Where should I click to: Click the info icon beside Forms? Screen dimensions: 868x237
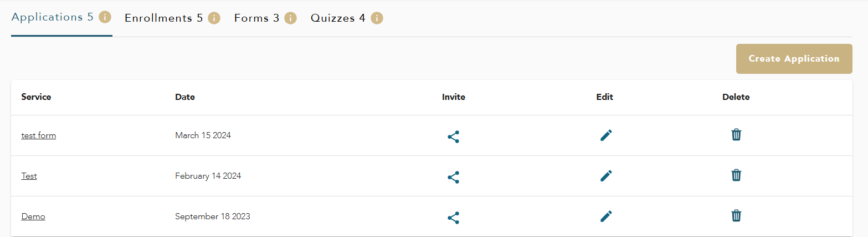(x=291, y=18)
